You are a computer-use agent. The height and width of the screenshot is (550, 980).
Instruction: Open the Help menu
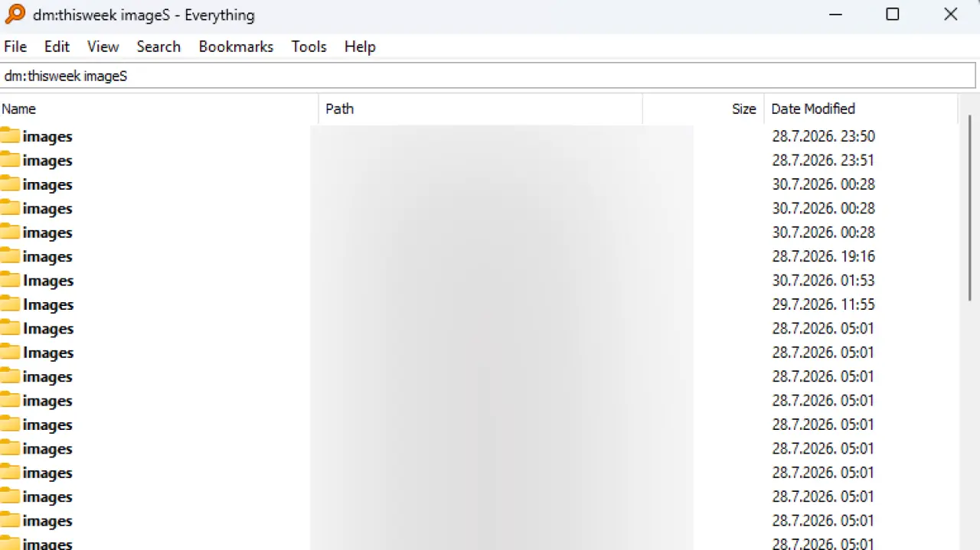click(360, 47)
